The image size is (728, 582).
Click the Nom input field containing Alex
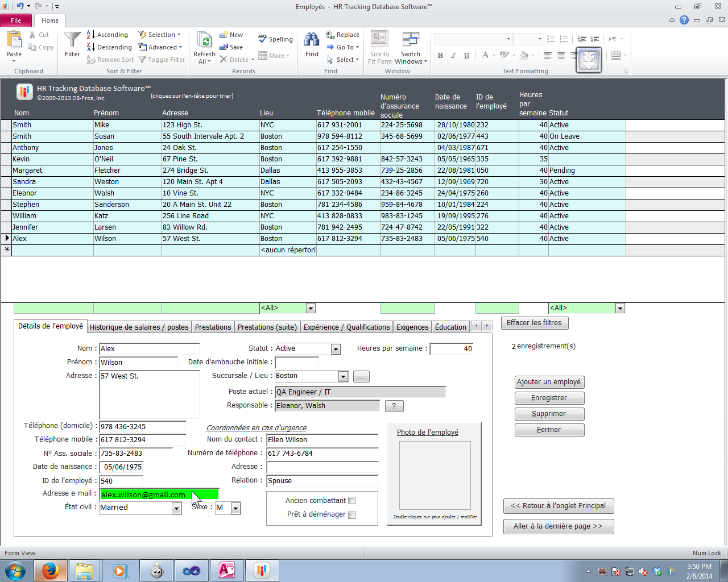pyautogui.click(x=149, y=349)
